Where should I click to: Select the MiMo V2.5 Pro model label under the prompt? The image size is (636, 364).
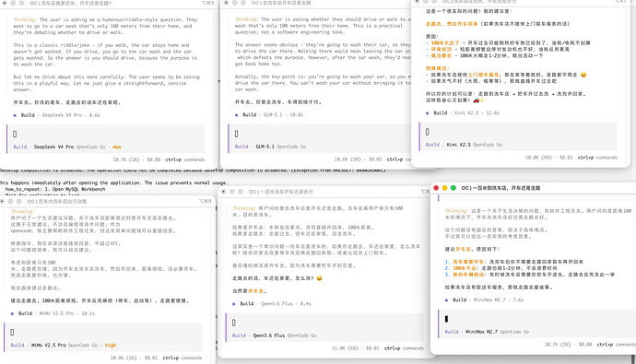point(49,345)
